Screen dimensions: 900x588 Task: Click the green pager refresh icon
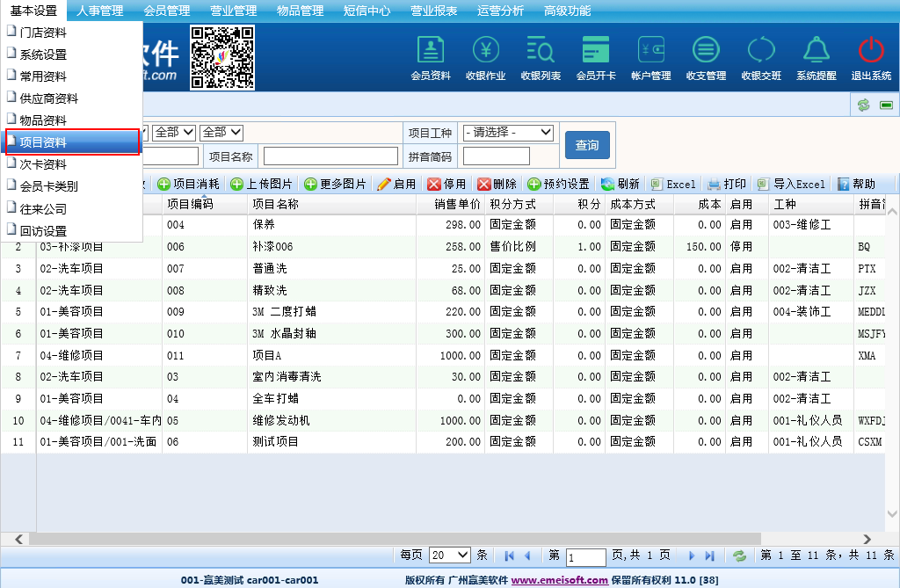[740, 555]
